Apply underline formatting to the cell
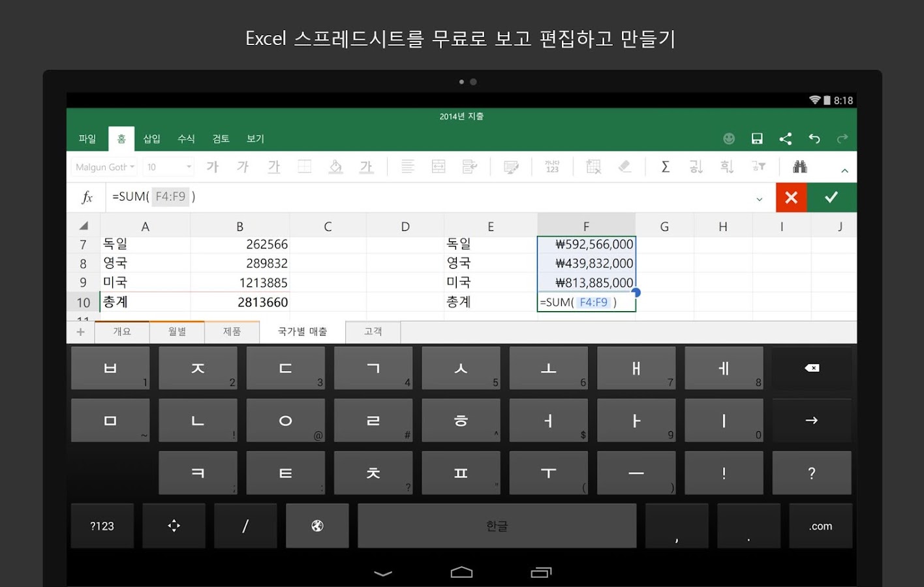This screenshot has width=924, height=587. click(x=273, y=166)
